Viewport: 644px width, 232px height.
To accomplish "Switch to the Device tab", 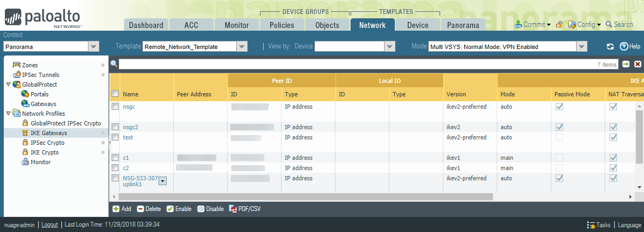I will [417, 25].
